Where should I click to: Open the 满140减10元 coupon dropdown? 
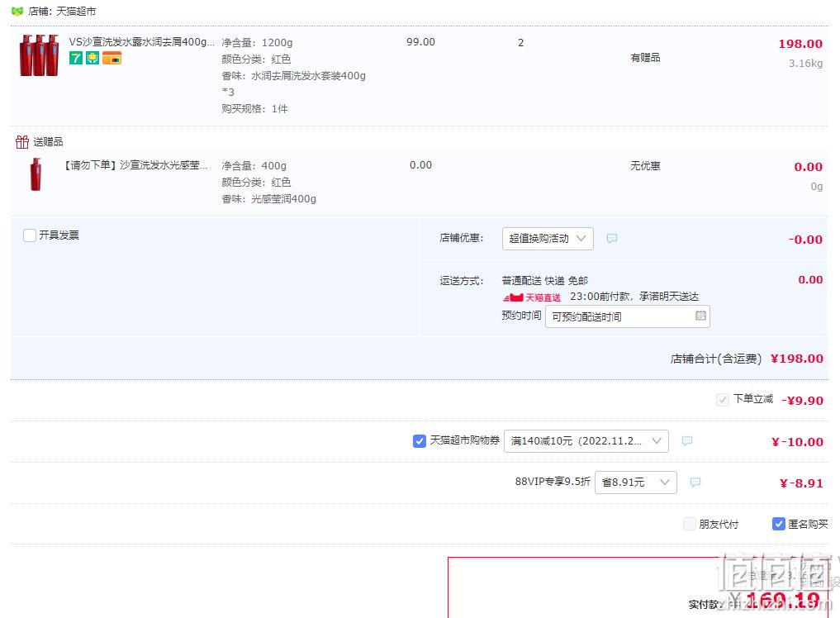coord(586,440)
